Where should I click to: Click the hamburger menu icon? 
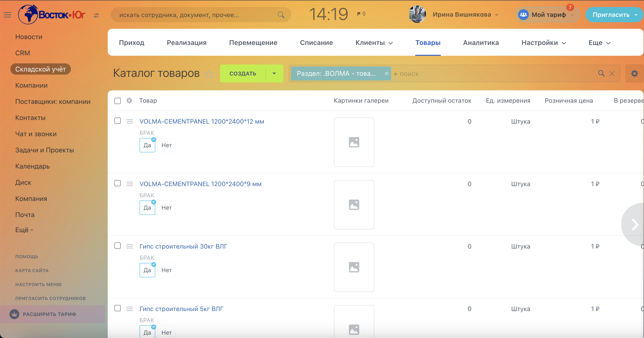[x=7, y=15]
